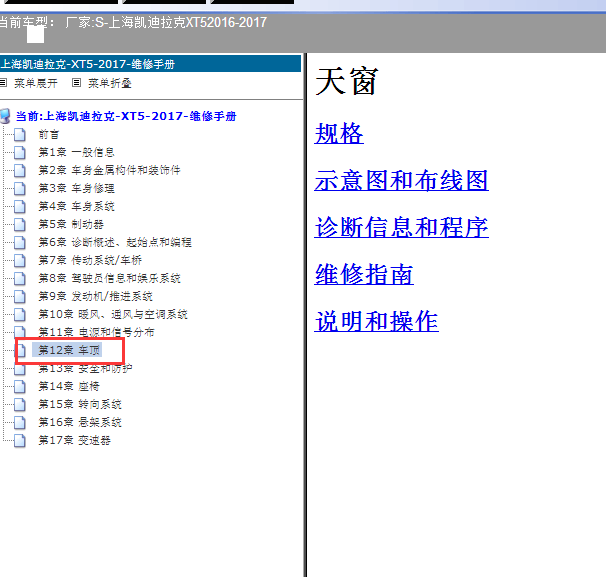Click the page icon for 第8章 驾驶员信息和娱乐系统
The image size is (606, 577).
pos(20,279)
